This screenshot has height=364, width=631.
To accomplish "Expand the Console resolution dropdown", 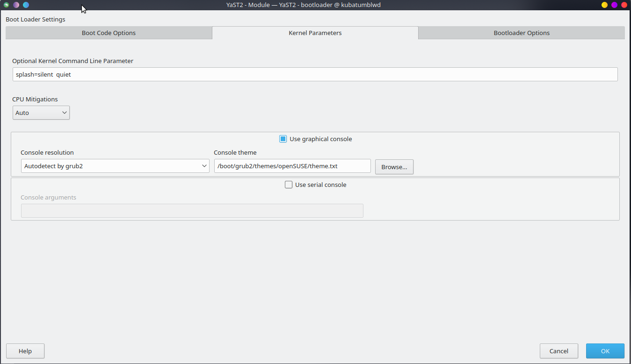I will pyautogui.click(x=115, y=166).
